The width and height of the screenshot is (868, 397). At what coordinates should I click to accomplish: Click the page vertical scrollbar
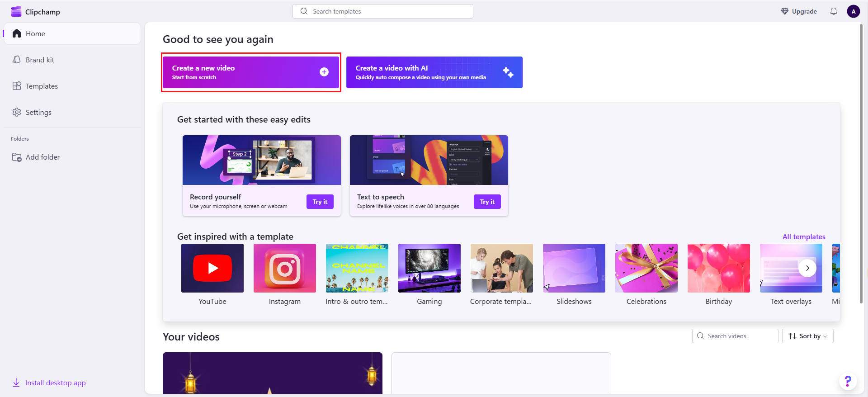click(x=862, y=163)
